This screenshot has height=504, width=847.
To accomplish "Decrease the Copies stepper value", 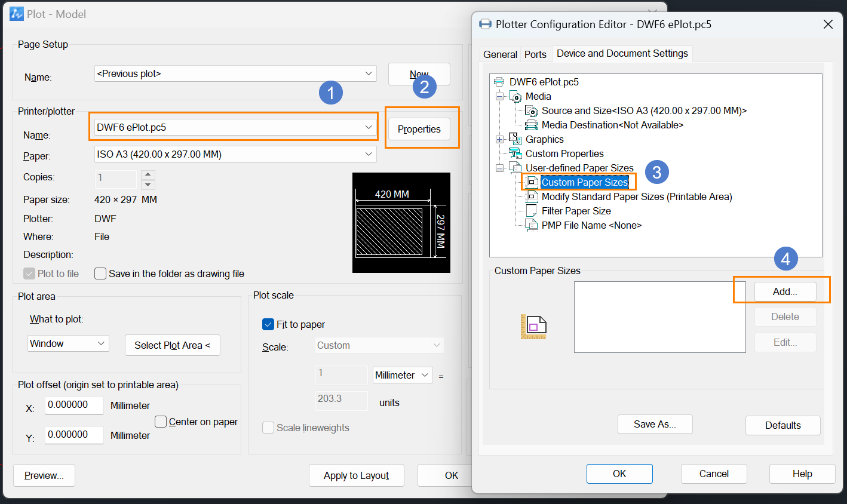I will click(148, 185).
